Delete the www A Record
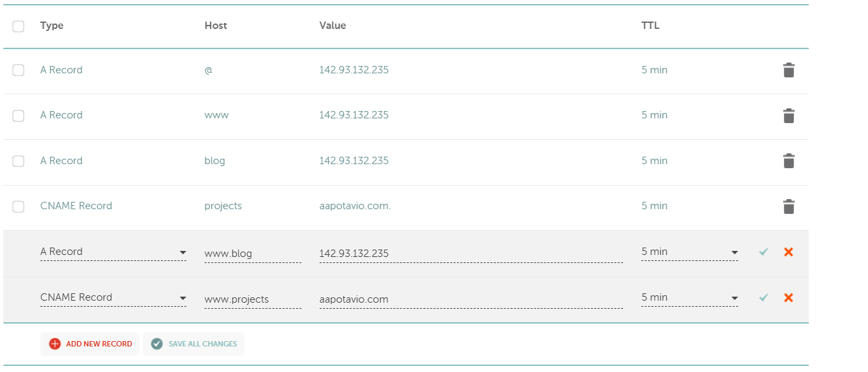868x372 pixels. [x=789, y=116]
